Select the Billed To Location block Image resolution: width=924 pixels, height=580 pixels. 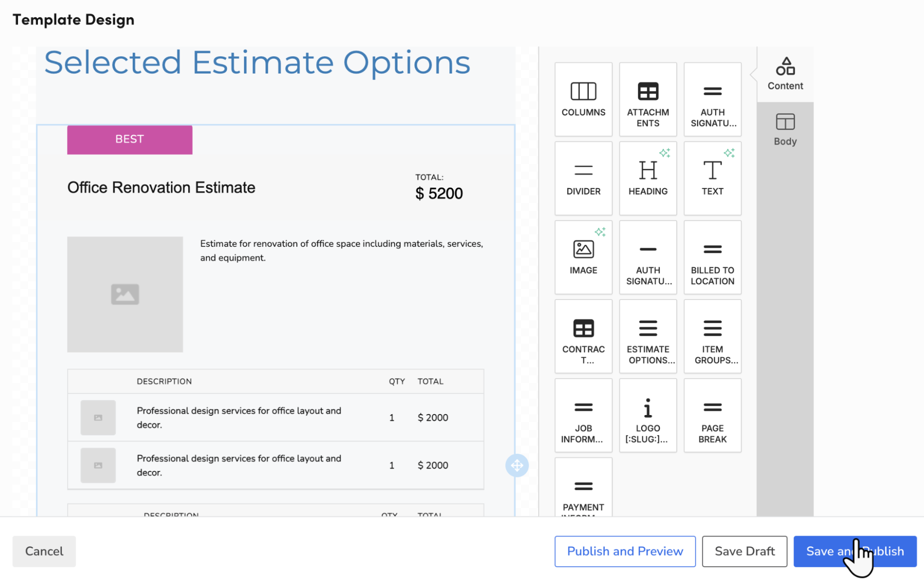pyautogui.click(x=712, y=257)
